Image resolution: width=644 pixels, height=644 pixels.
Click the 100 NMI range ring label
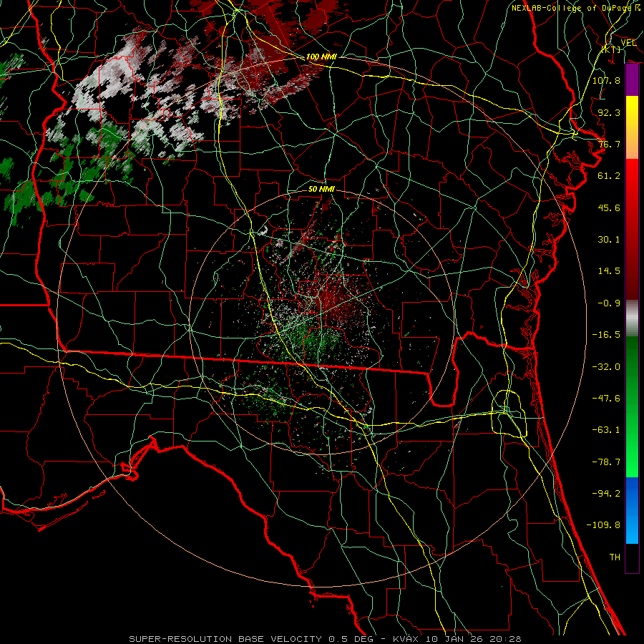(321, 57)
